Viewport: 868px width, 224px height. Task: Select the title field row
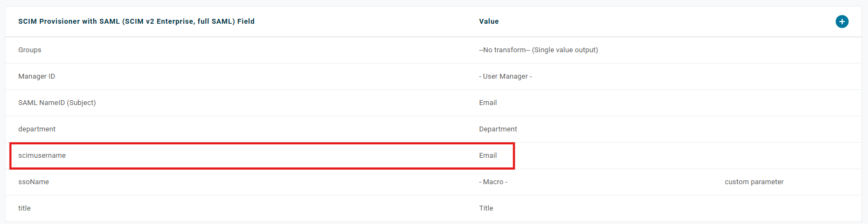[433, 208]
